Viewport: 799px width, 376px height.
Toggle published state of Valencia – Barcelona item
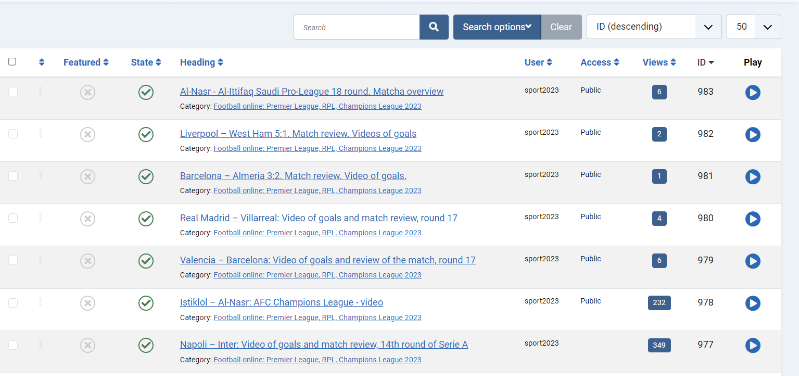[146, 261]
